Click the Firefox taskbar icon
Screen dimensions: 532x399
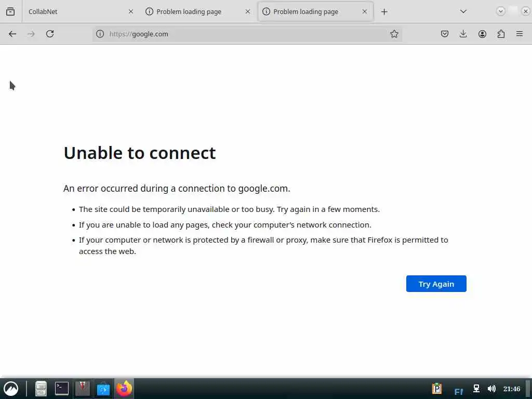click(124, 389)
